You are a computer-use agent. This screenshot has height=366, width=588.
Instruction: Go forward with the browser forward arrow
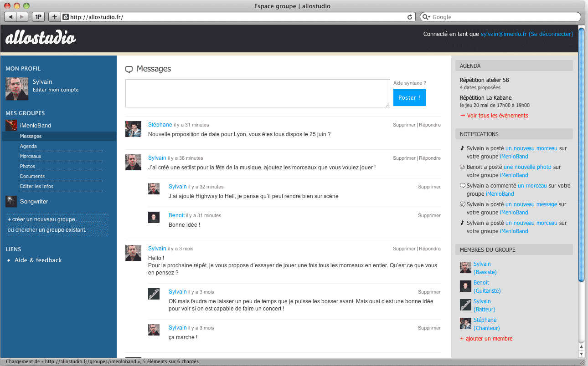23,17
